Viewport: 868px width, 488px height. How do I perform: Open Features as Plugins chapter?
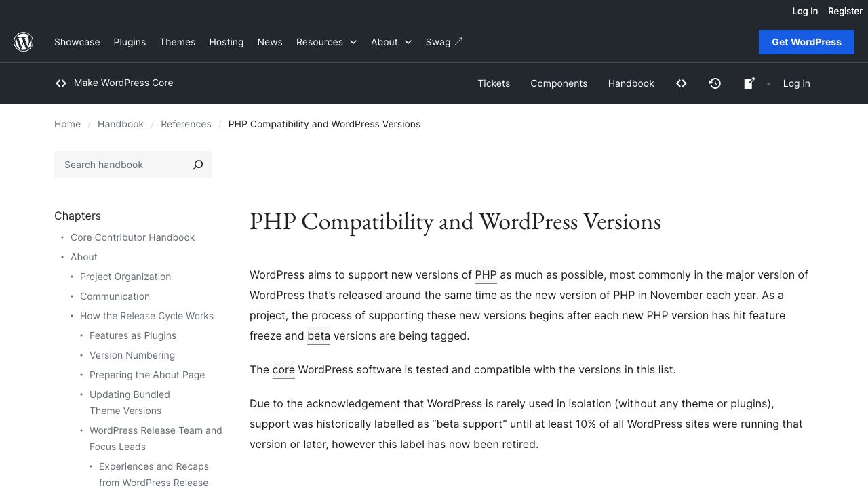point(133,335)
